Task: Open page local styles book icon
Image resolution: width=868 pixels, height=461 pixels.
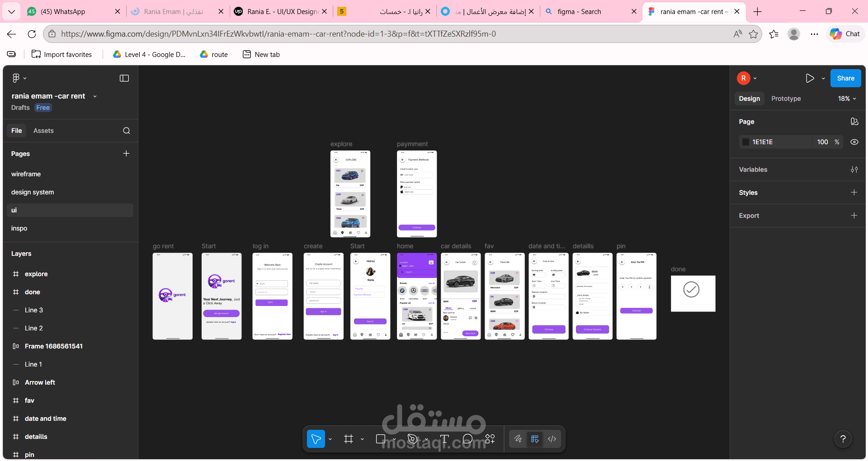Action: click(x=854, y=122)
